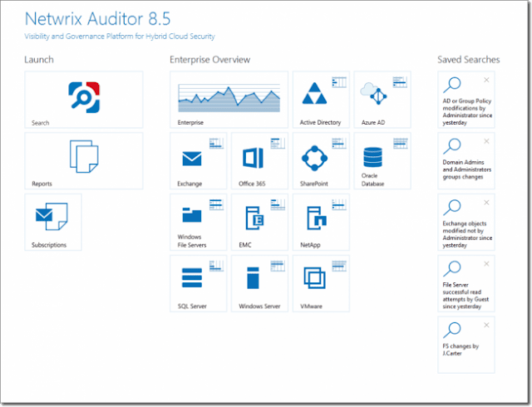The height and width of the screenshot is (407, 532).
Task: Open the Search tile icon
Action: (84, 97)
